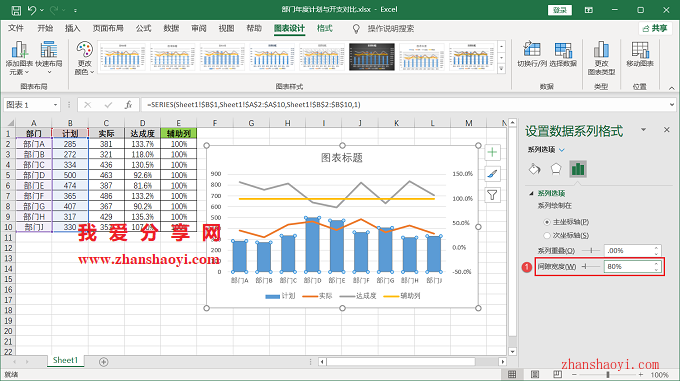Switch to Page Break Preview icon

click(x=557, y=374)
